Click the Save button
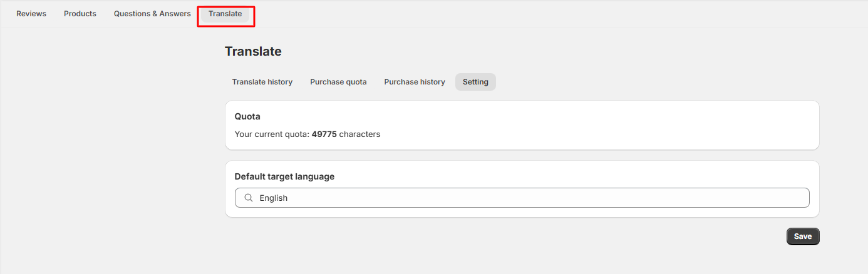The height and width of the screenshot is (274, 868). point(803,236)
